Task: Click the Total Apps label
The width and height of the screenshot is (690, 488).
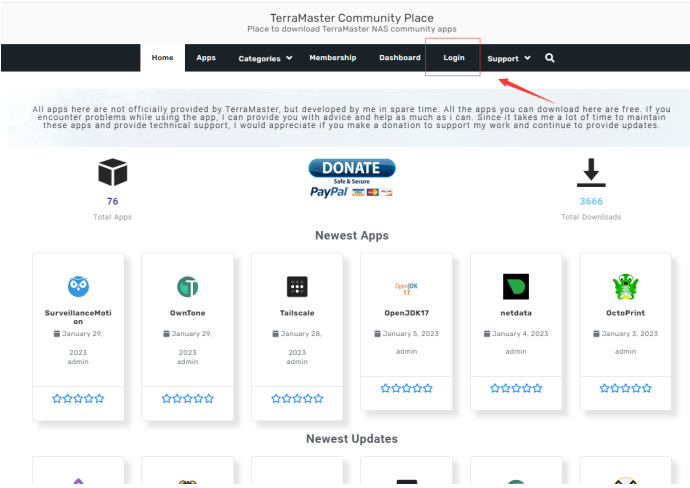Action: tap(112, 217)
